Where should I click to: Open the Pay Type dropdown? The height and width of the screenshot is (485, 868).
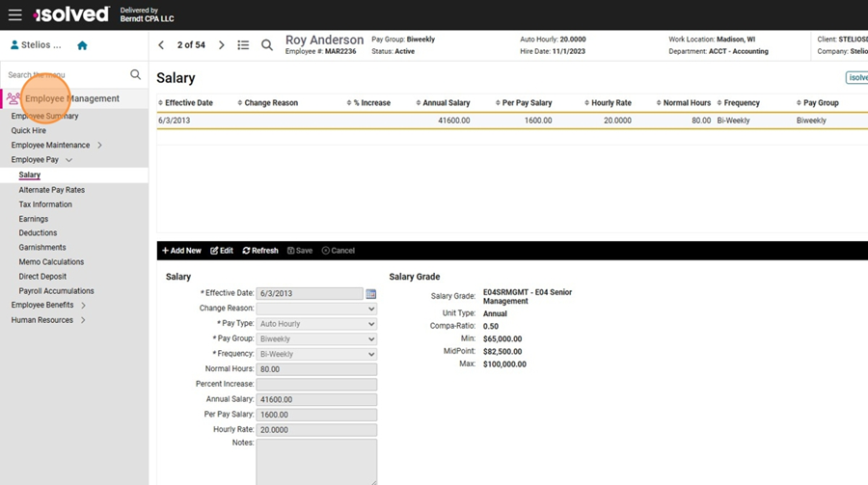[316, 324]
